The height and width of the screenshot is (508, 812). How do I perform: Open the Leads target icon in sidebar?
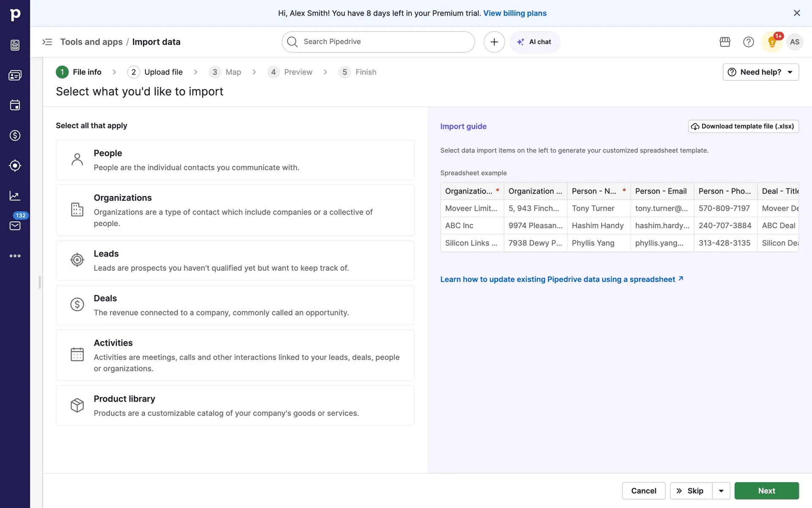pos(15,166)
